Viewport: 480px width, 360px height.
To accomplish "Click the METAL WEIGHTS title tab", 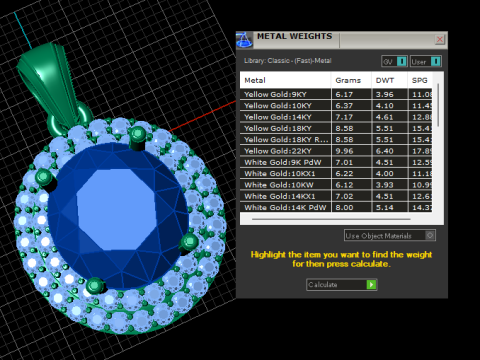I will point(295,36).
